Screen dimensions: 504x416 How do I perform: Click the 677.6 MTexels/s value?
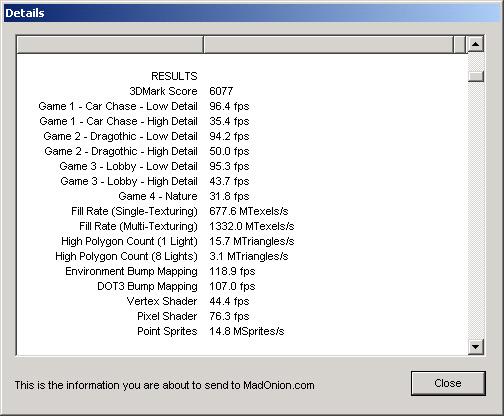point(249,211)
